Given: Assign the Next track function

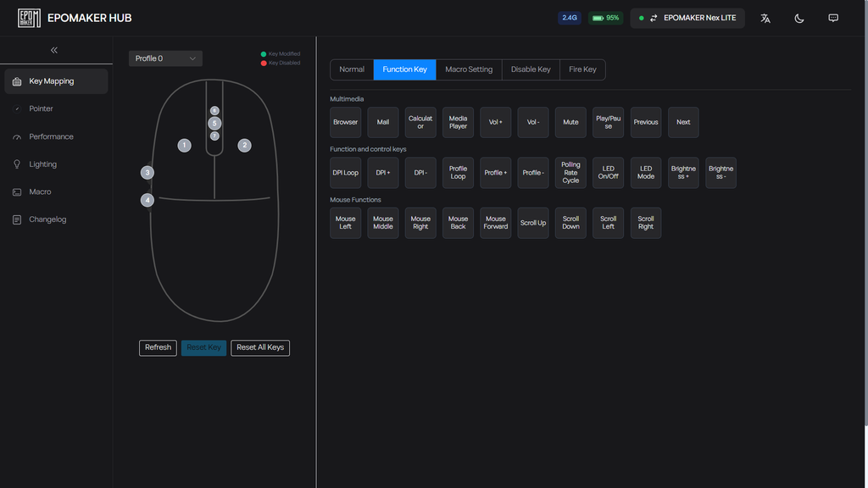Looking at the screenshot, I should click(x=683, y=122).
